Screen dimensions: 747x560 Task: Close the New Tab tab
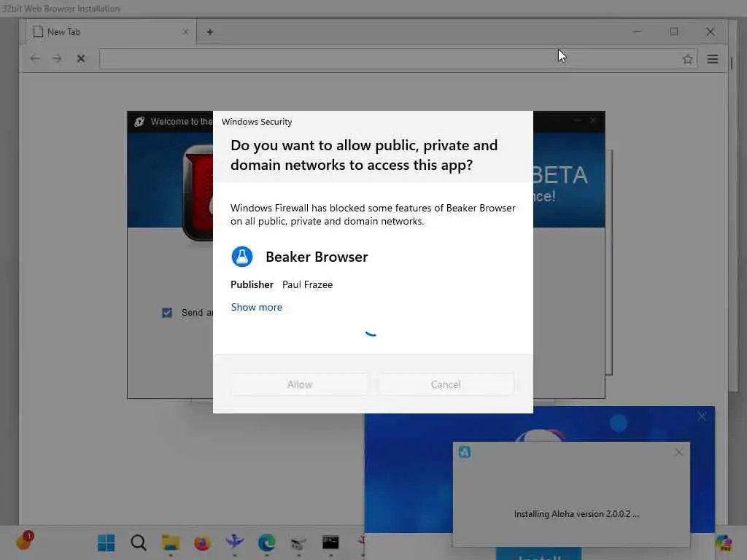(x=185, y=32)
